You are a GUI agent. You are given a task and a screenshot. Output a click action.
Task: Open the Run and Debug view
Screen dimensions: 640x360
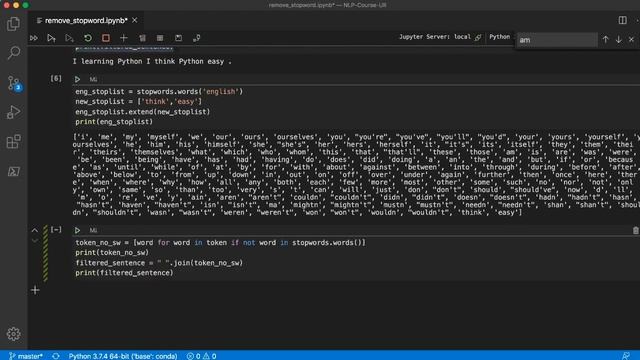click(13, 112)
